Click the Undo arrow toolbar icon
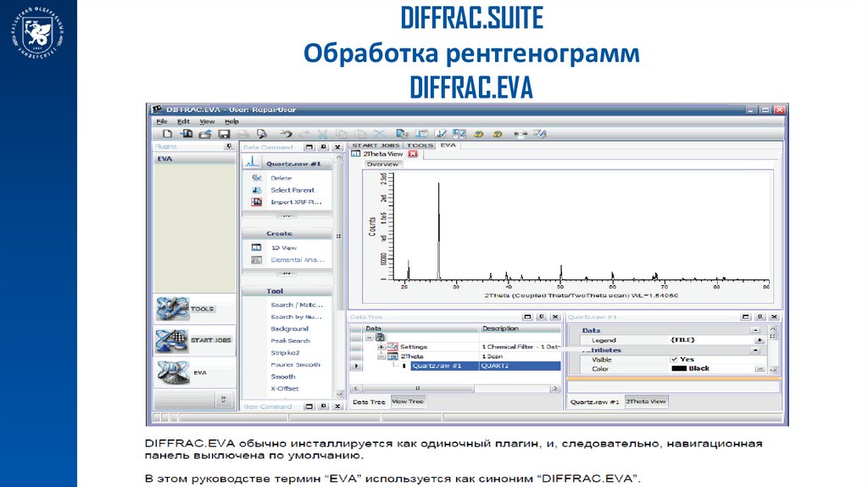The image size is (868, 487). (x=286, y=133)
